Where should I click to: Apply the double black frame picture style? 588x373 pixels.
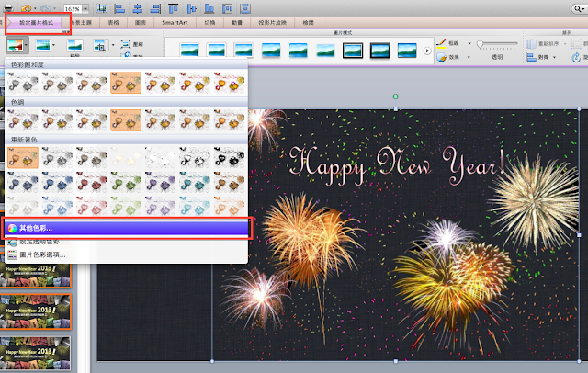click(353, 51)
